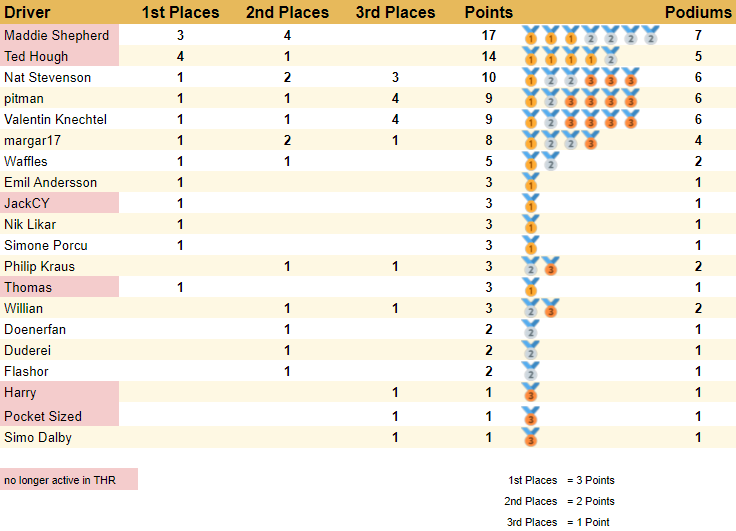Click the bronze medal in Pocket Sized's row

click(531, 415)
